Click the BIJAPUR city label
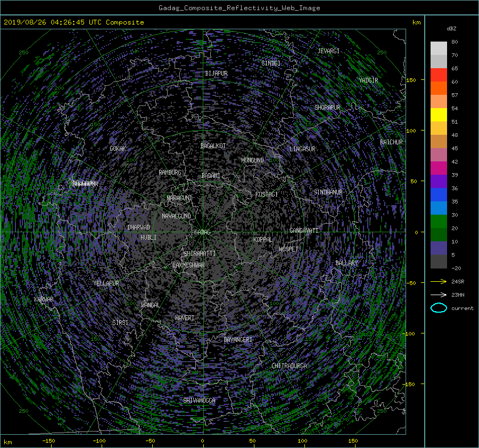Image resolution: width=479 pixels, height=448 pixels. tap(216, 74)
